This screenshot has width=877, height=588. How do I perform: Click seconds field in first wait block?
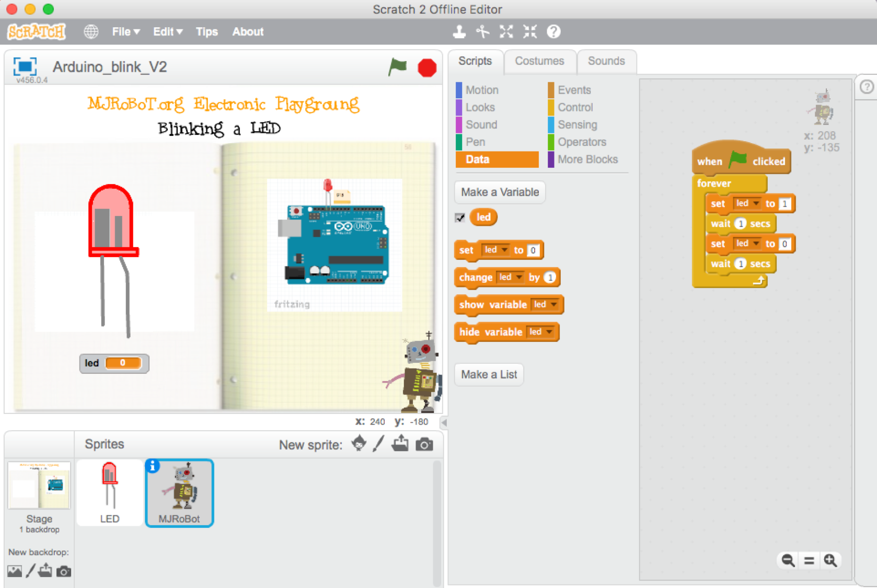tap(740, 224)
